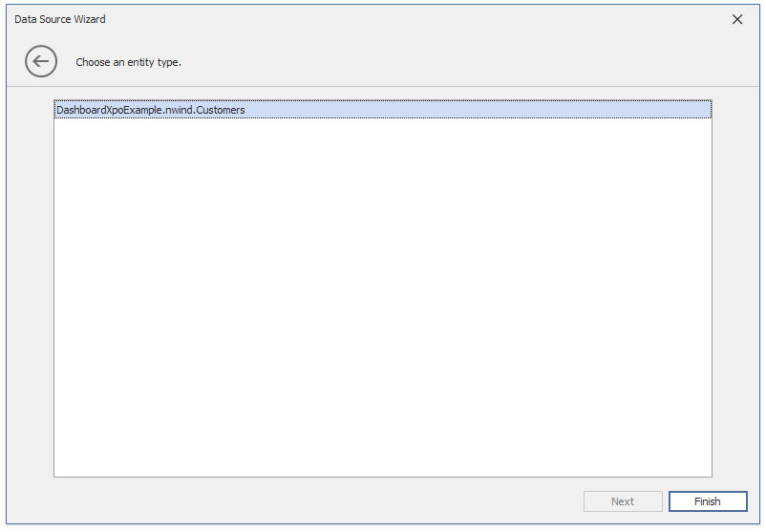Viewport: 766px width, 532px height.
Task: Return to the previous wizard page
Action: click(41, 62)
